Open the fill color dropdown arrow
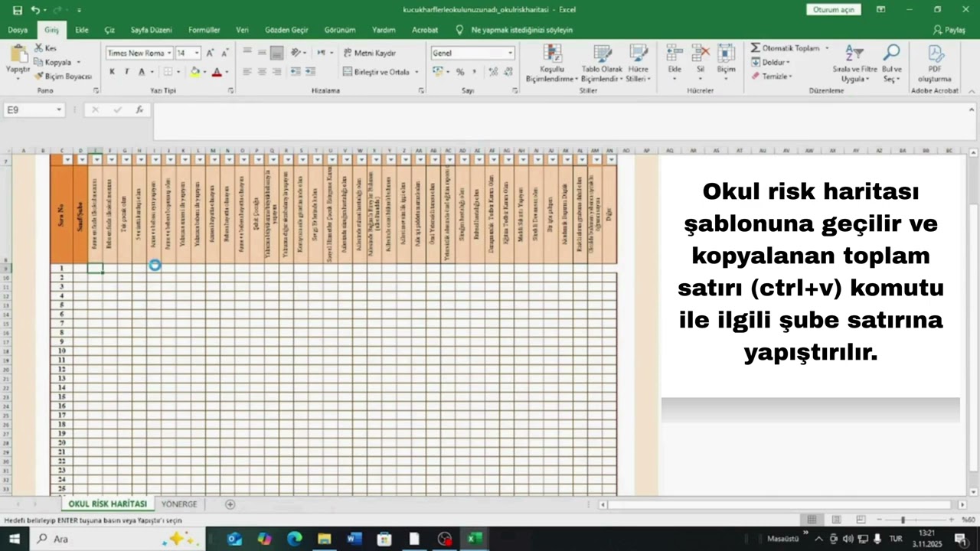980x551 pixels. point(205,72)
